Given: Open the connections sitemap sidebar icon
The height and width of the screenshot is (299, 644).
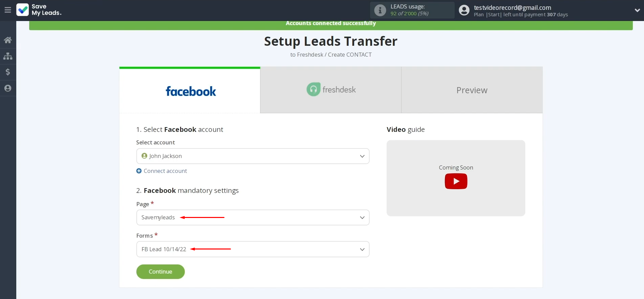Looking at the screenshot, I should pyautogui.click(x=8, y=56).
